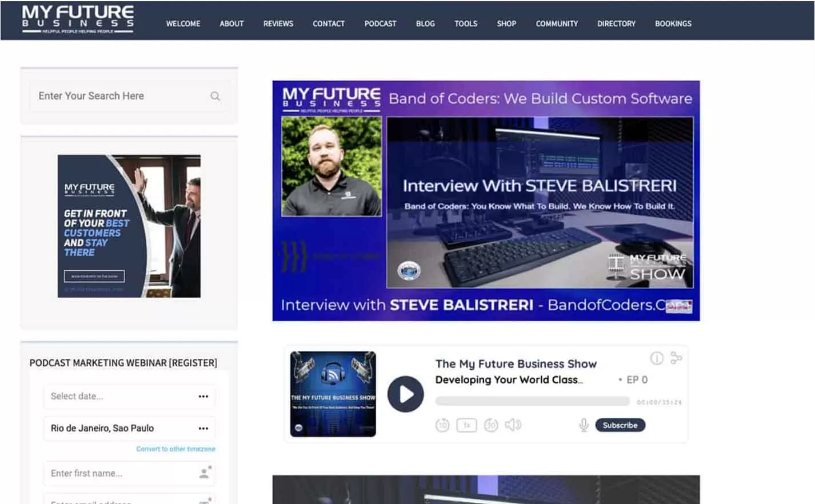Click Convert to other timezone link
This screenshot has height=504, width=815.
175,449
